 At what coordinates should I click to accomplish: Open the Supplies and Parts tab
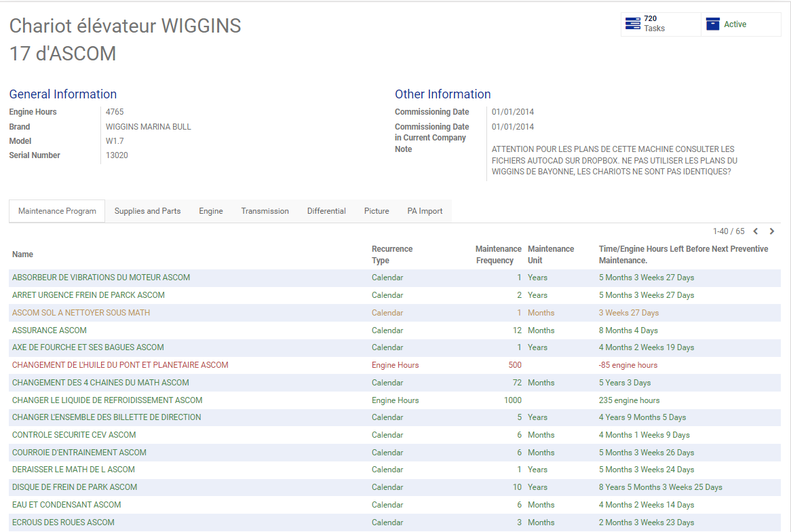point(147,211)
